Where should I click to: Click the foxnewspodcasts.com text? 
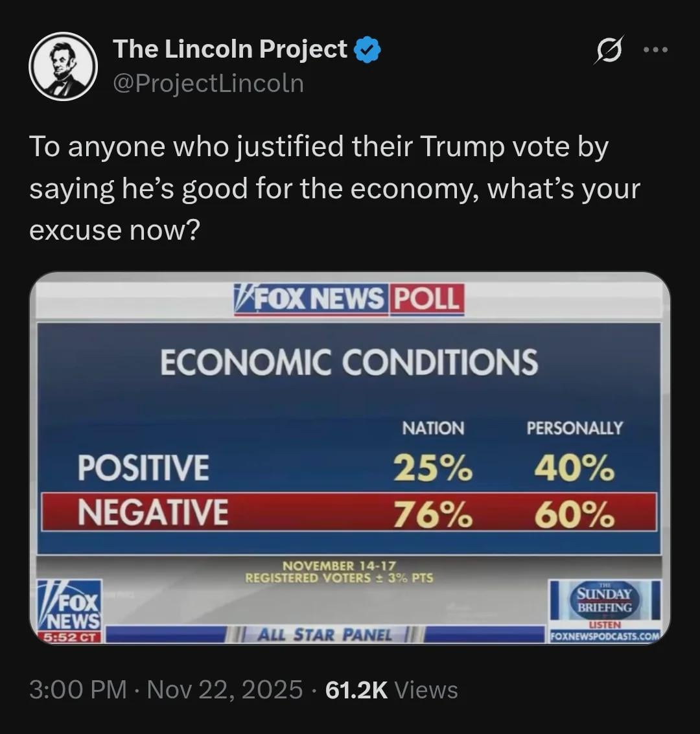pos(605,636)
